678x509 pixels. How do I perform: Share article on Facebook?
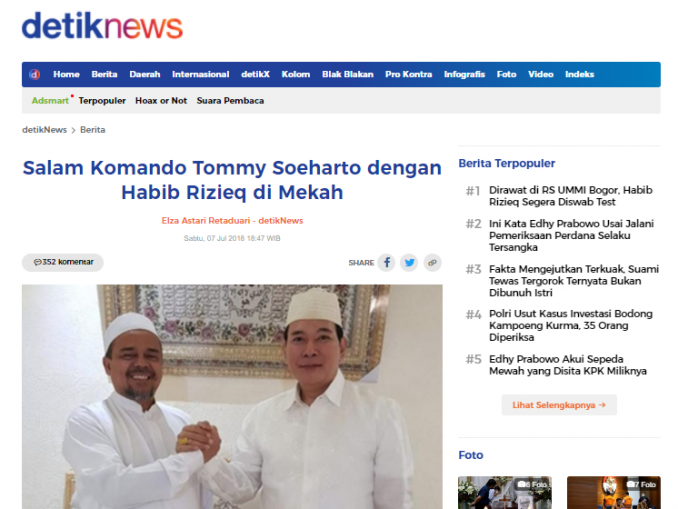tap(386, 263)
